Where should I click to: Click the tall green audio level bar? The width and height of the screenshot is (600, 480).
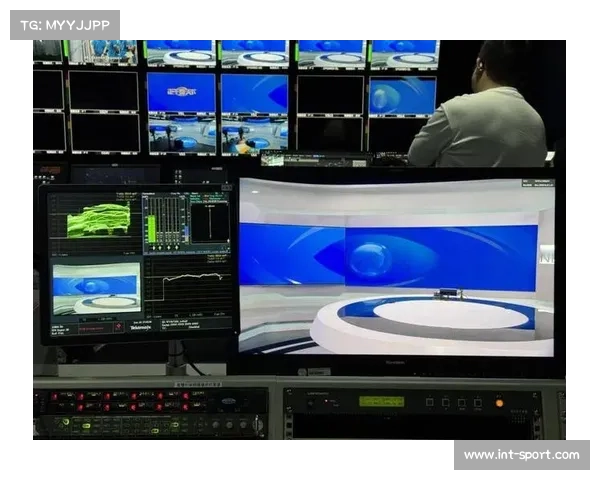[x=152, y=226]
